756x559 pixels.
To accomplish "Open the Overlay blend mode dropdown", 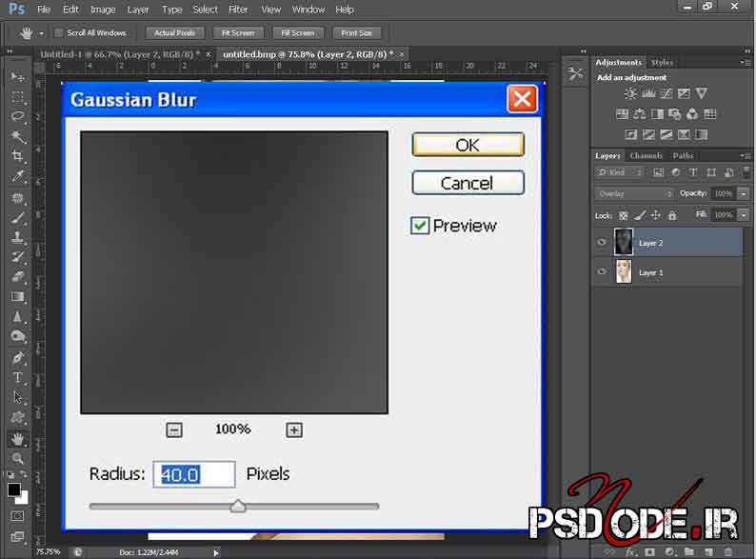I will [x=633, y=193].
